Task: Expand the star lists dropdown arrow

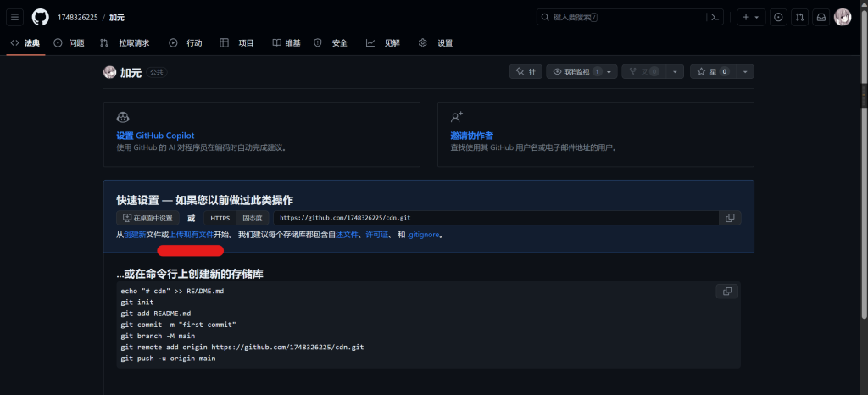Action: point(745,72)
